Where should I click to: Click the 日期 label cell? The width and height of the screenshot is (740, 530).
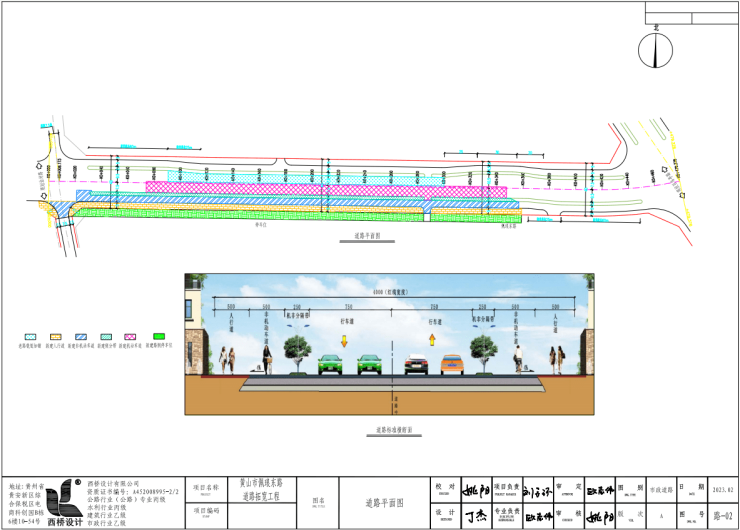(x=692, y=489)
